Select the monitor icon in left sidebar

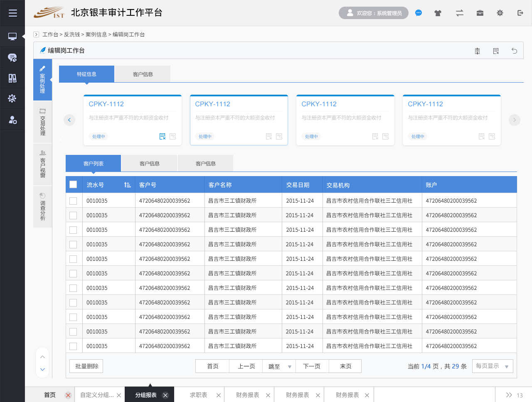(x=12, y=37)
